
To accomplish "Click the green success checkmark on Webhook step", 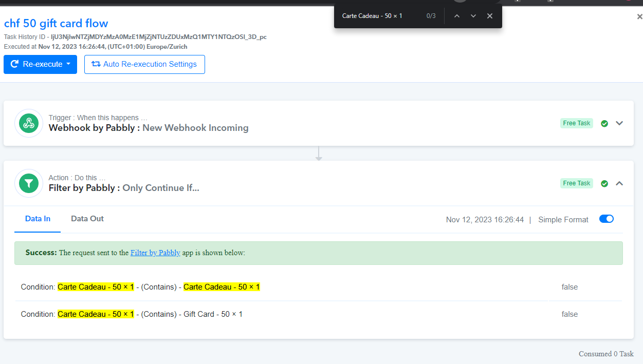I will click(x=604, y=123).
